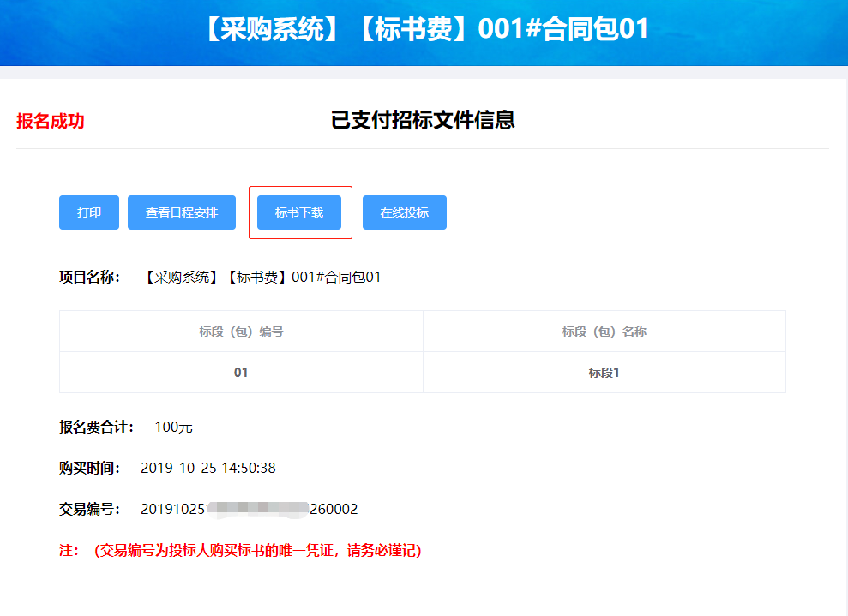Click the 打印 button
This screenshot has width=848, height=616.
89,212
